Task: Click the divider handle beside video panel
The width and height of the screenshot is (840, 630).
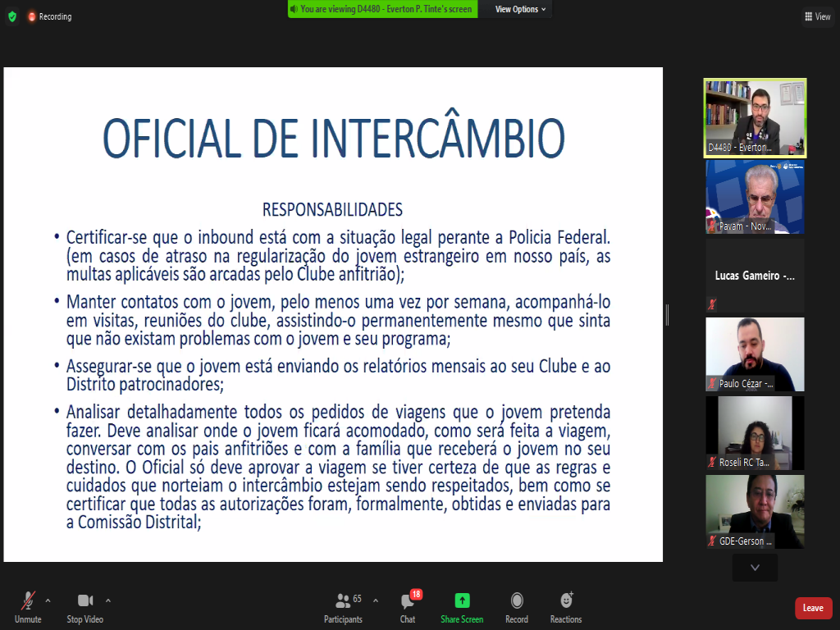Action: tap(667, 314)
